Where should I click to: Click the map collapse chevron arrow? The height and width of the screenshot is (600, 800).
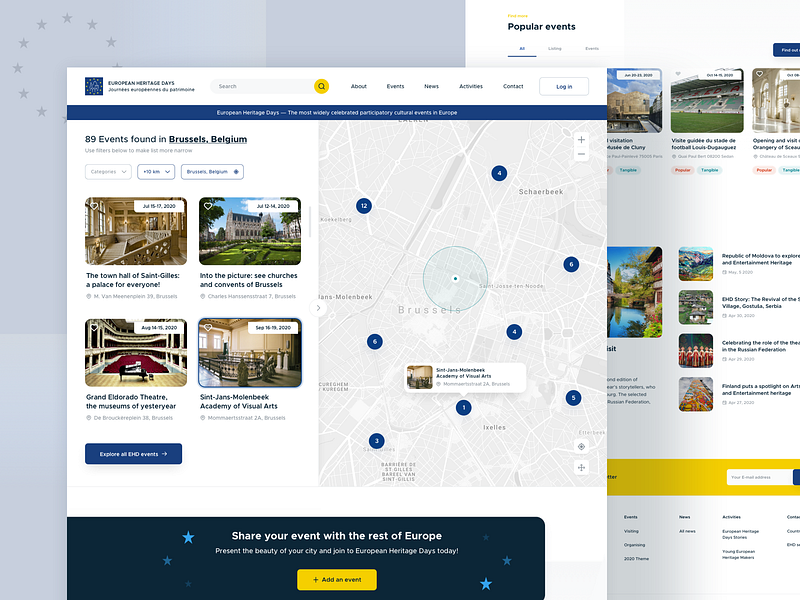[318, 308]
